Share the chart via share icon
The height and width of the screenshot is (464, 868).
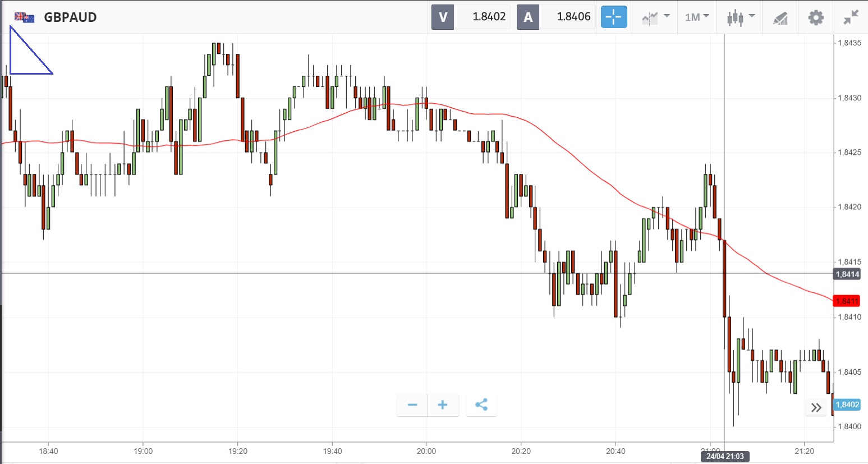click(x=481, y=405)
